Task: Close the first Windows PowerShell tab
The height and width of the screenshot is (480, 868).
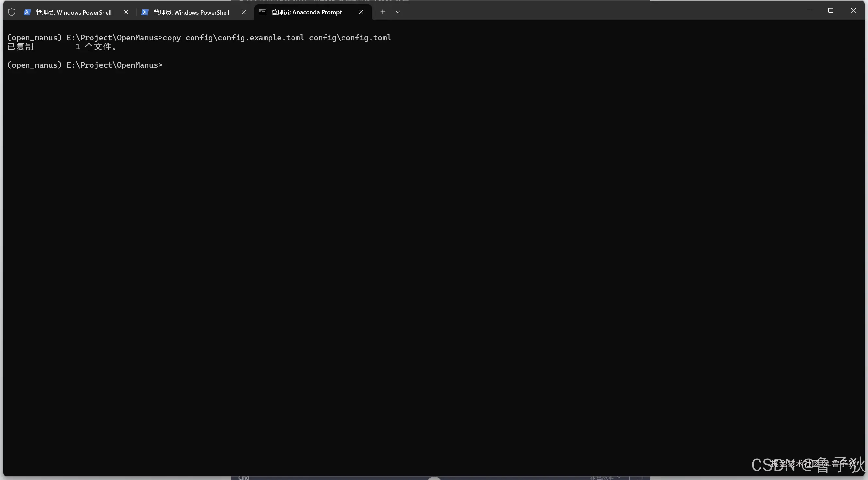Action: [126, 12]
